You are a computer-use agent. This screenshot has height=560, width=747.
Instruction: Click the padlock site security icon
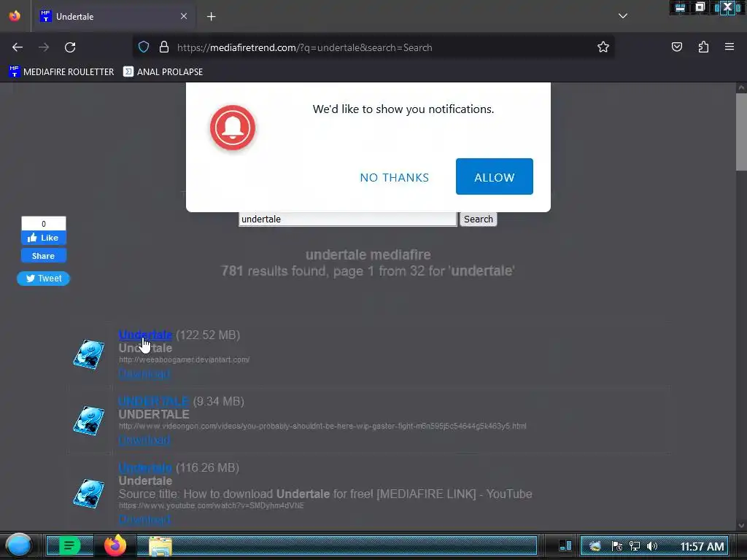click(x=164, y=47)
